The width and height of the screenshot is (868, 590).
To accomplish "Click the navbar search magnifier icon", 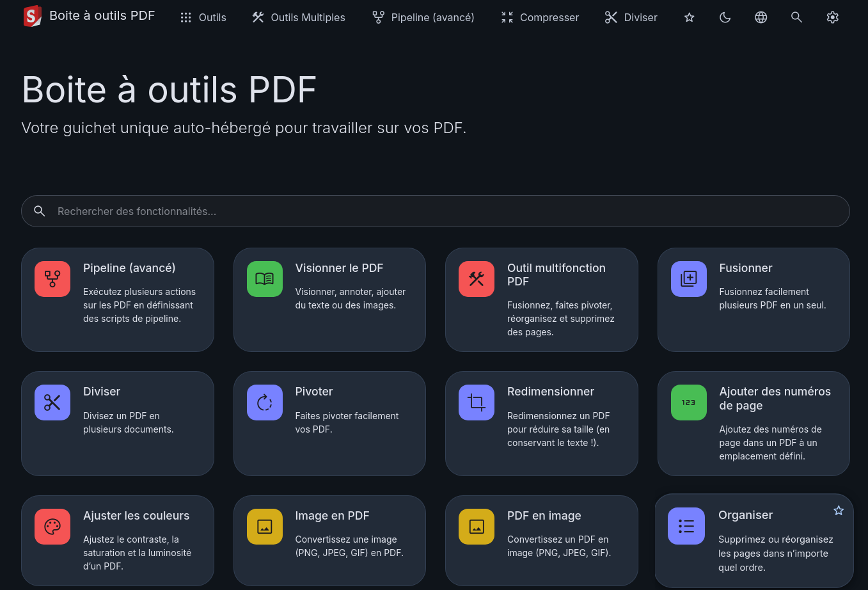I will click(x=796, y=17).
